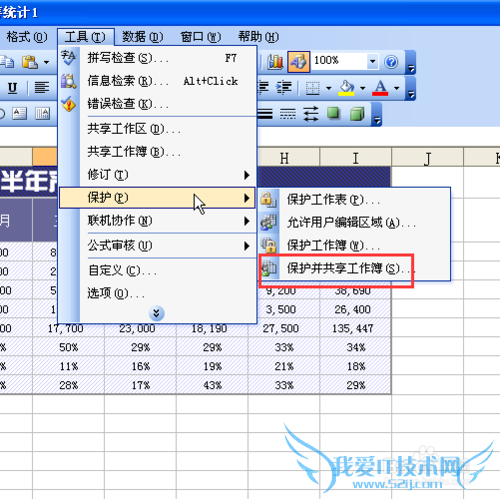Click the Line Style icon

(265, 114)
